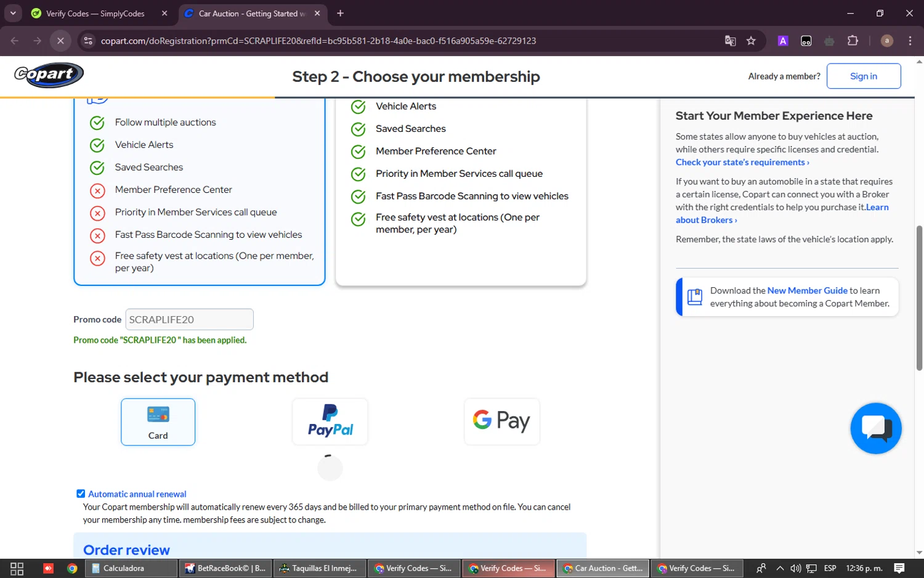The height and width of the screenshot is (578, 924).
Task: Click the address bar URL
Action: click(318, 41)
